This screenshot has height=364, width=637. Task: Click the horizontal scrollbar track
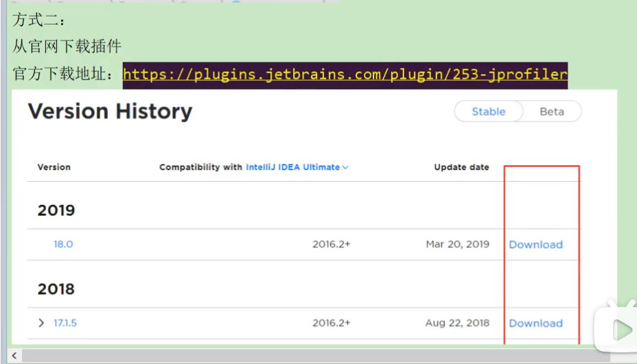[x=309, y=355]
